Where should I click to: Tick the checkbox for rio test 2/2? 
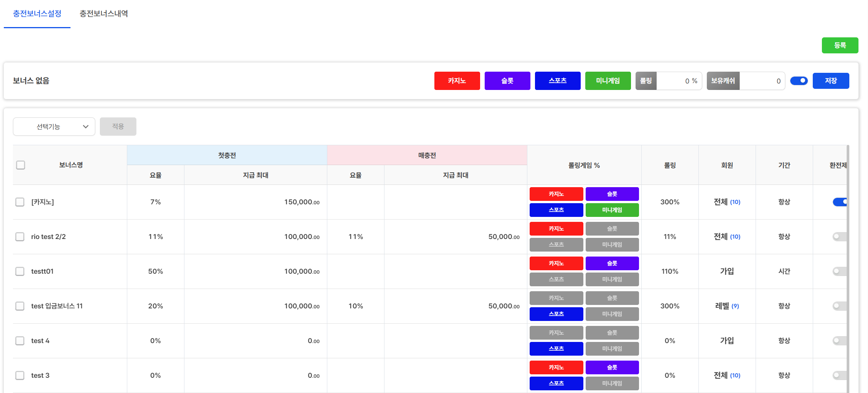coord(20,237)
